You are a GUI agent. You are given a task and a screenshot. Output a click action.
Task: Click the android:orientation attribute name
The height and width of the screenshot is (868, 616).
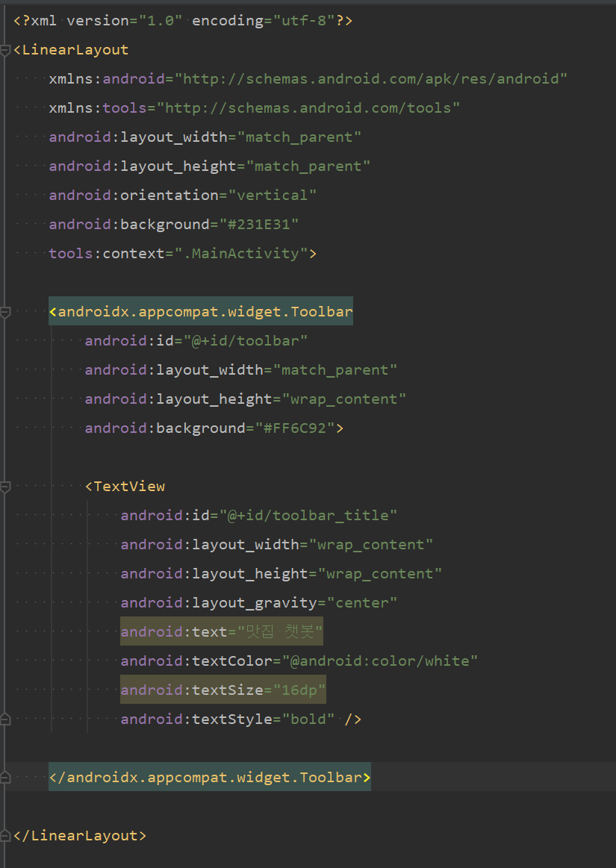(x=134, y=196)
